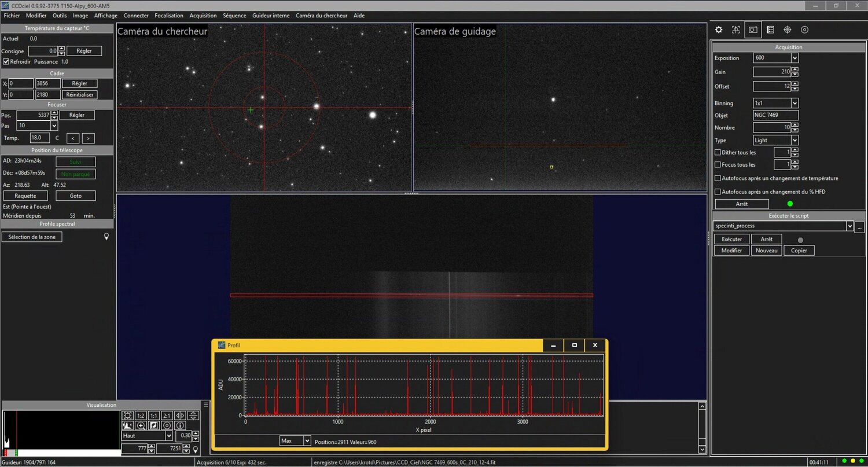The width and height of the screenshot is (868, 467).
Task: Open the Séquence menu
Action: tap(234, 16)
